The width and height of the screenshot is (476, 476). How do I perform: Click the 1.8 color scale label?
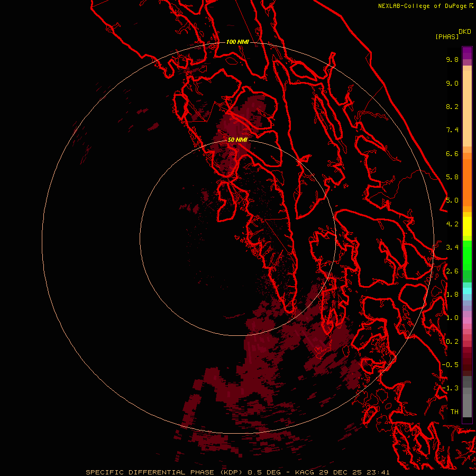(452, 295)
